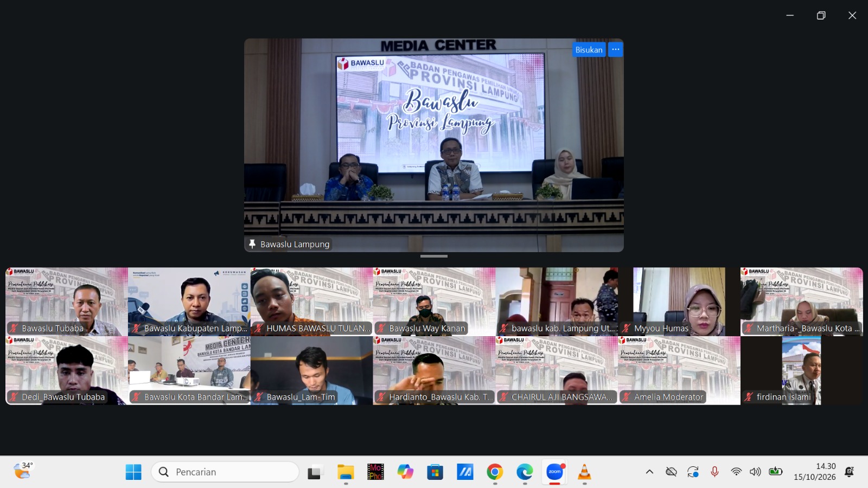Open Wi-Fi network settings in the tray
This screenshot has width=868, height=488.
736,472
